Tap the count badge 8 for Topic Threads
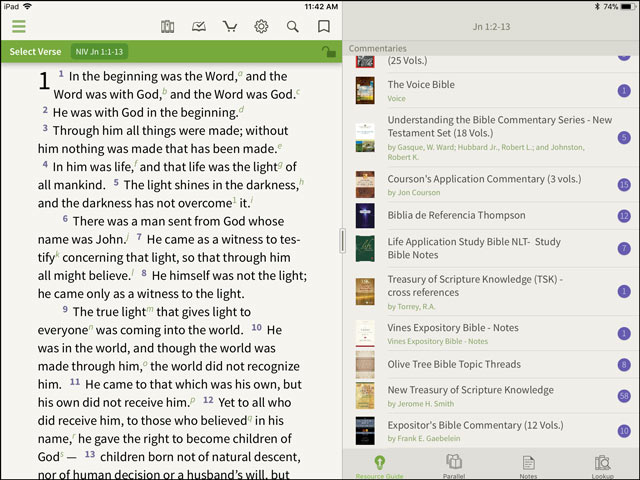The image size is (640, 480). click(624, 364)
